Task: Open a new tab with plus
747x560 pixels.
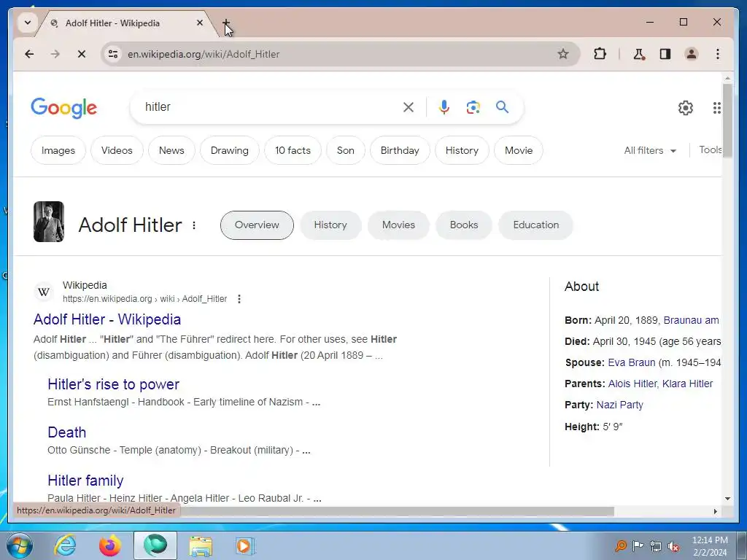Action: pos(226,23)
